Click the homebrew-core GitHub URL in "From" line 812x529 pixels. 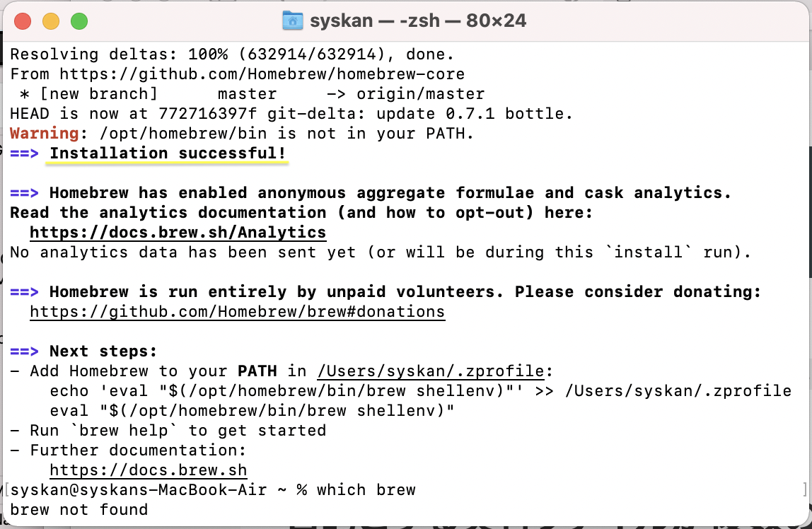point(262,74)
